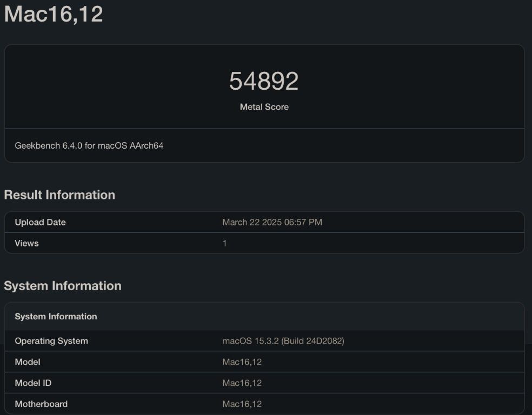This screenshot has height=415, width=532.
Task: Select the 54892 Metal score number
Action: tap(264, 81)
